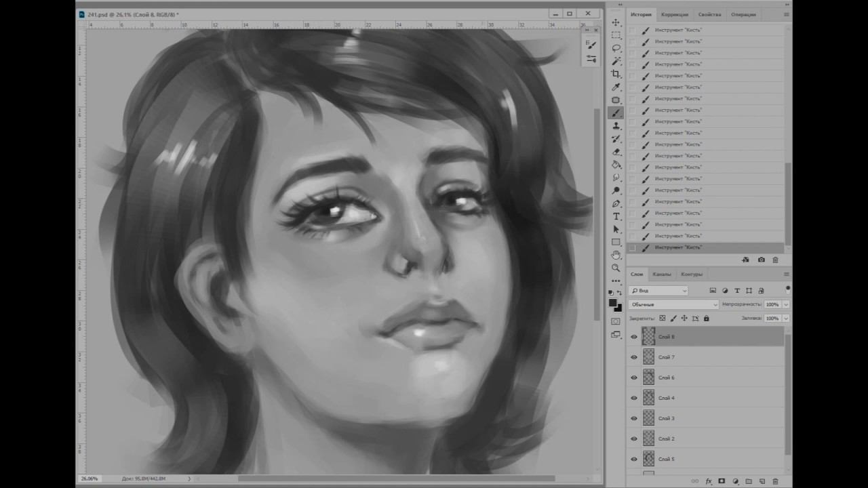The width and height of the screenshot is (868, 488).
Task: Add a layer style with fx button
Action: pos(709,481)
